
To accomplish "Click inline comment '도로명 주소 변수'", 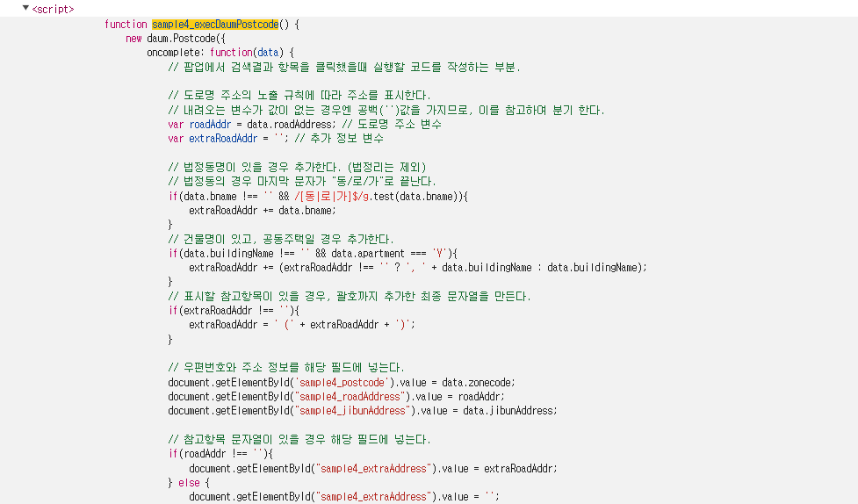I will [392, 125].
